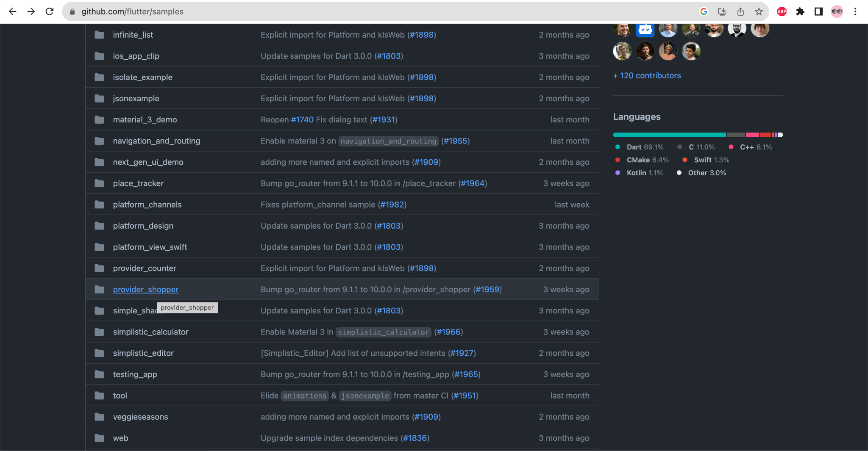This screenshot has height=451, width=868.
Task: Click folder icon beside testing_app
Action: (99, 374)
